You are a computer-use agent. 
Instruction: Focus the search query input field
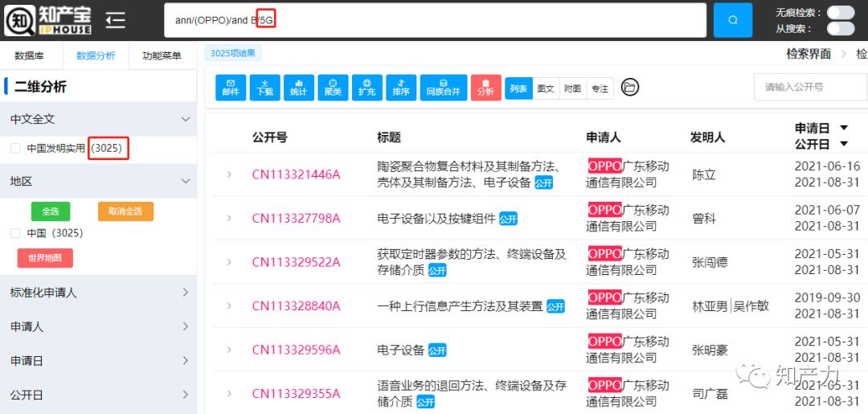click(435, 20)
